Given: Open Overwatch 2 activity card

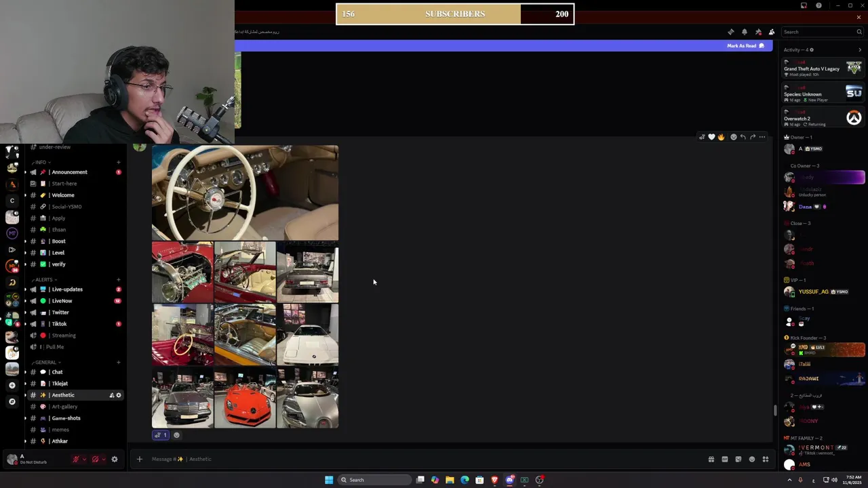Looking at the screenshot, I should [x=823, y=118].
